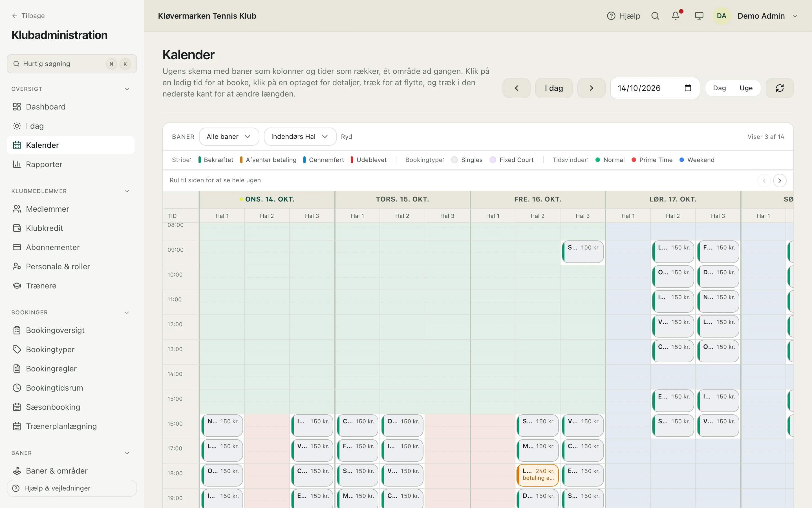
Task: Click the DA avatar circle
Action: (x=721, y=16)
